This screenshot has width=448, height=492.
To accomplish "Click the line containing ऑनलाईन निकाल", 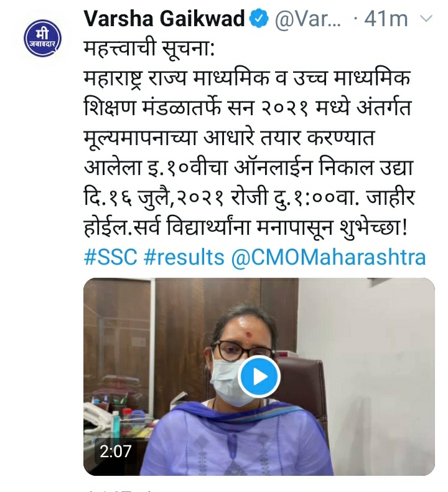I will (x=248, y=168).
